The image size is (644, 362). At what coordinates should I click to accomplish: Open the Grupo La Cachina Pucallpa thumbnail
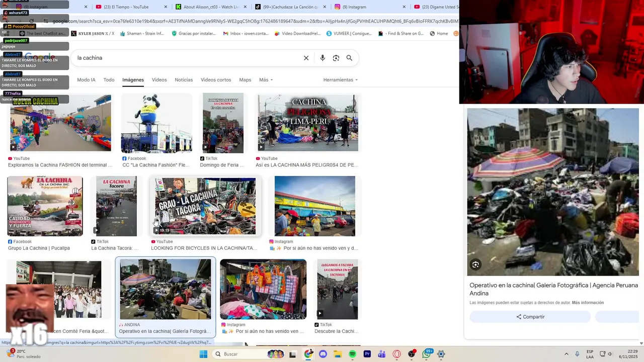(x=45, y=206)
